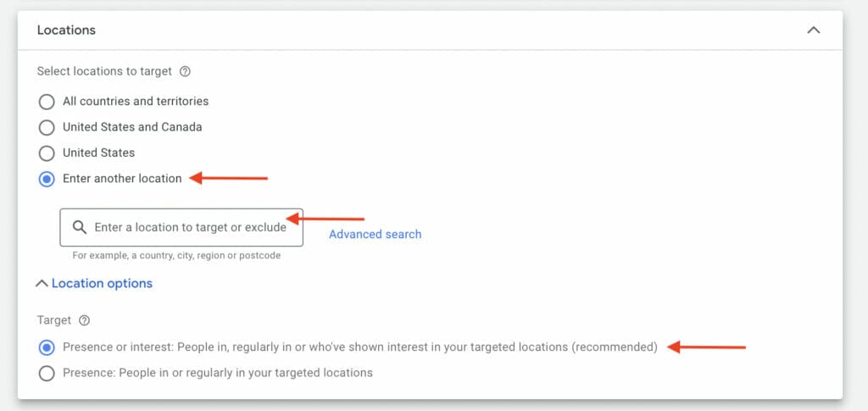Choose the United States radio button
The height and width of the screenshot is (411, 868).
click(47, 153)
